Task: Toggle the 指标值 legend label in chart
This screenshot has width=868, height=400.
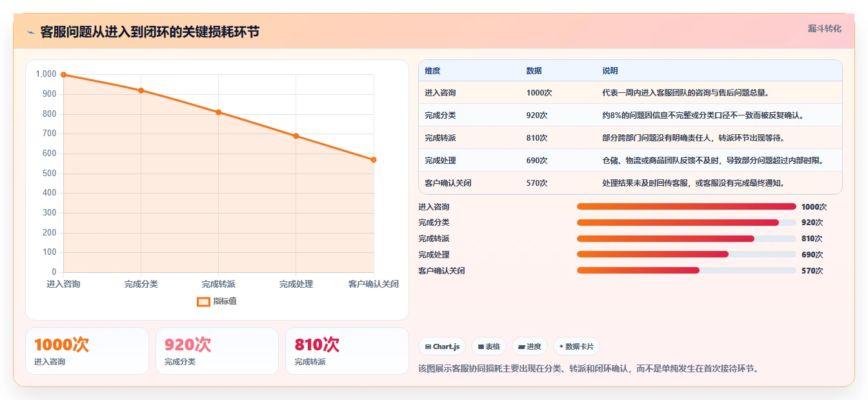Action: (x=225, y=301)
